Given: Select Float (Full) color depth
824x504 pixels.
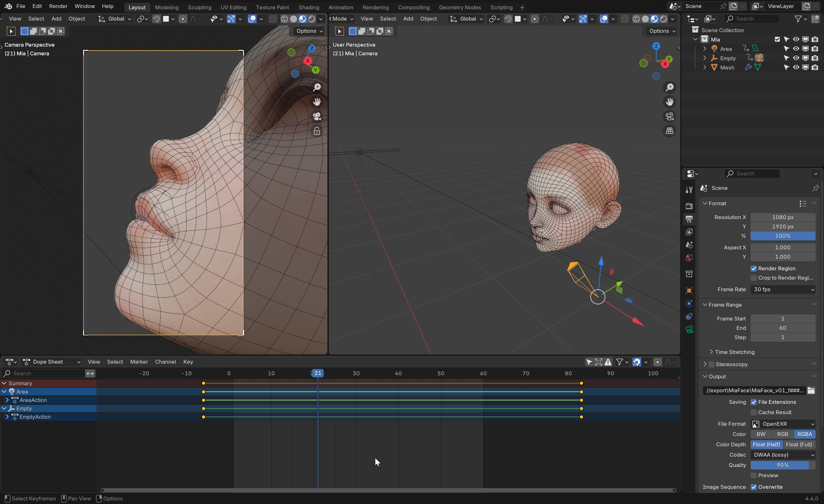Looking at the screenshot, I should point(799,444).
